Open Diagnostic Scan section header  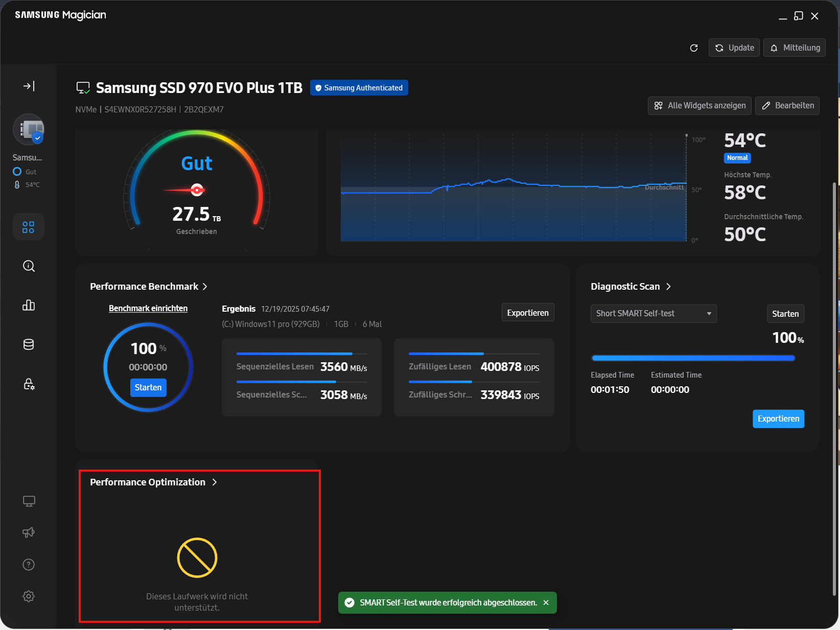(x=631, y=287)
